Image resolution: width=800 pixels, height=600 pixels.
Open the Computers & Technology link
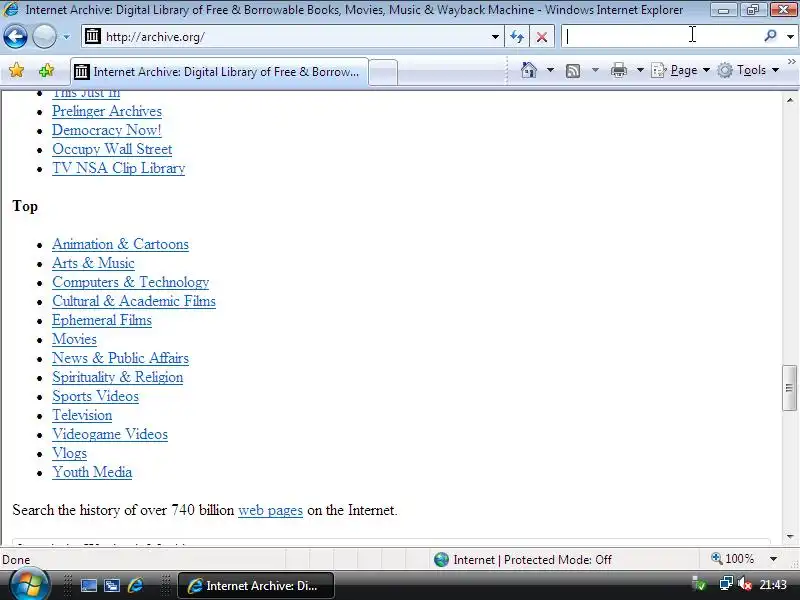131,282
